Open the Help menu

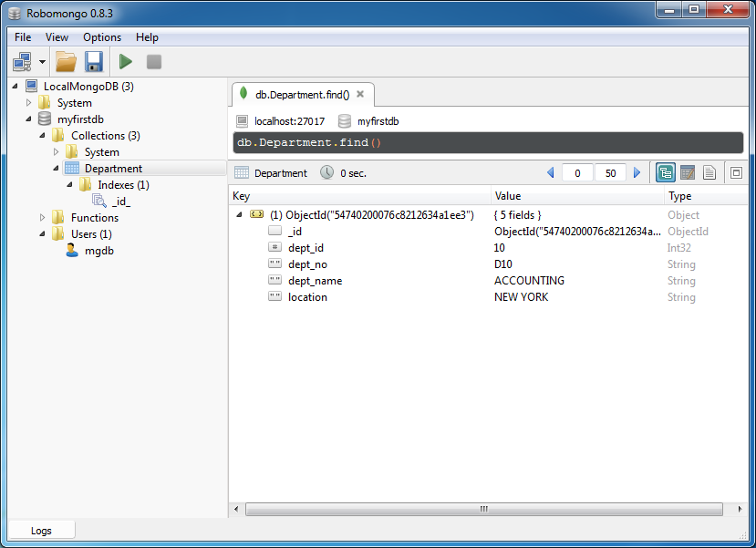[x=147, y=37]
